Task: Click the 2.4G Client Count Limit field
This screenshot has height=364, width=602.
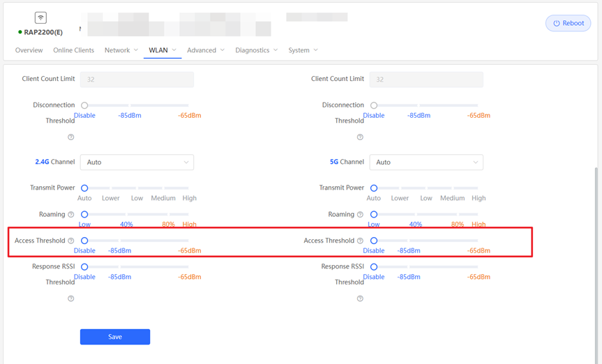Action: click(x=137, y=79)
